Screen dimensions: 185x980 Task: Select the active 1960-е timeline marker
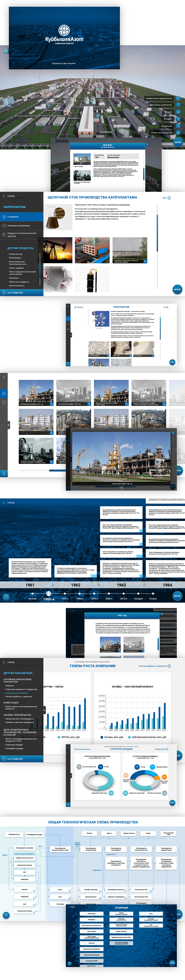point(49,594)
